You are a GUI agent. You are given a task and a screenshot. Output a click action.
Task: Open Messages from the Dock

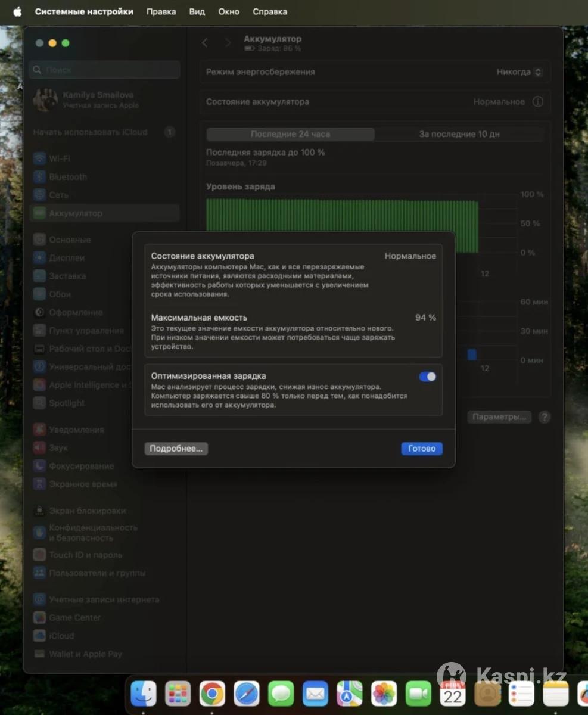pyautogui.click(x=281, y=694)
